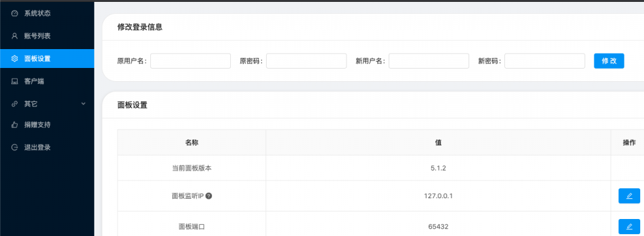Screen dimensions: 644x236
Task: Click the 退出登录 logout icon
Action: tap(14, 147)
